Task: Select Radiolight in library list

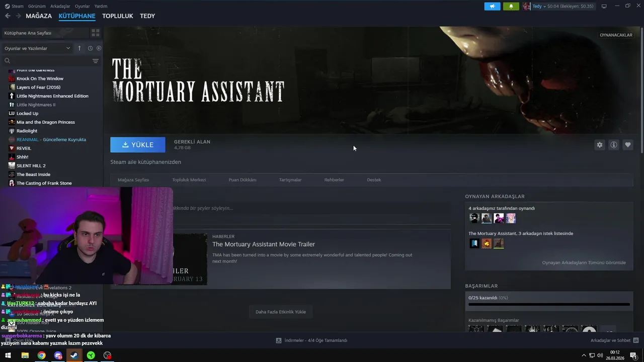Action: click(x=27, y=131)
